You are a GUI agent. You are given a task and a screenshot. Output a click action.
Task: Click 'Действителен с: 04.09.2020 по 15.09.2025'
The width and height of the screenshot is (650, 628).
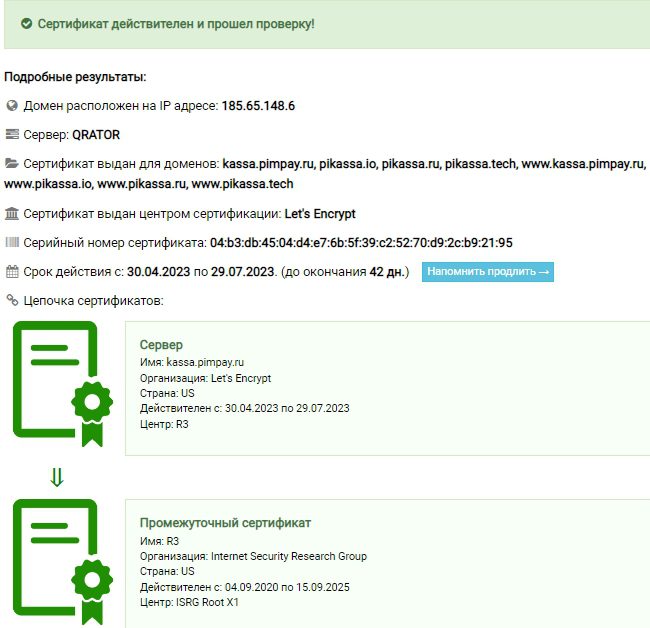(245, 587)
